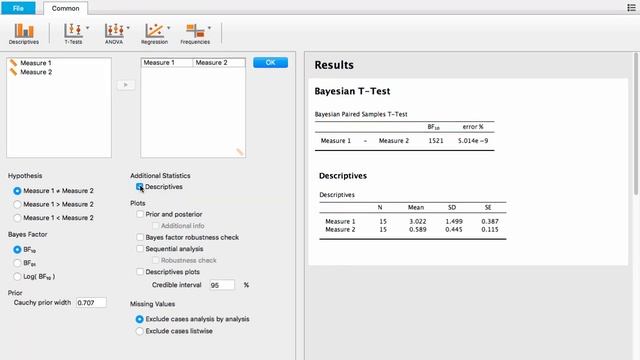Click the results panel vertical scrollbar
640x360 pixels.
pyautogui.click(x=636, y=124)
